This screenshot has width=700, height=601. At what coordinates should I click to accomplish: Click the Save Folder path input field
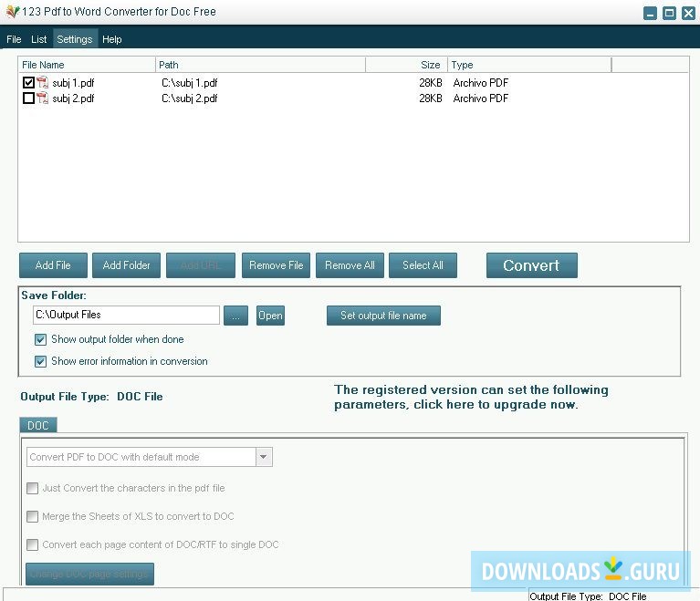click(126, 315)
